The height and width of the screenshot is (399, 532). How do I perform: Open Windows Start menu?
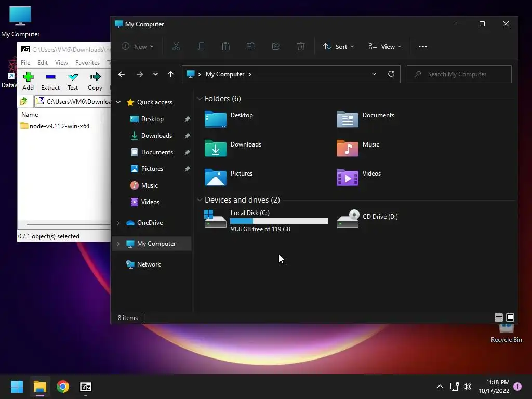pyautogui.click(x=17, y=387)
